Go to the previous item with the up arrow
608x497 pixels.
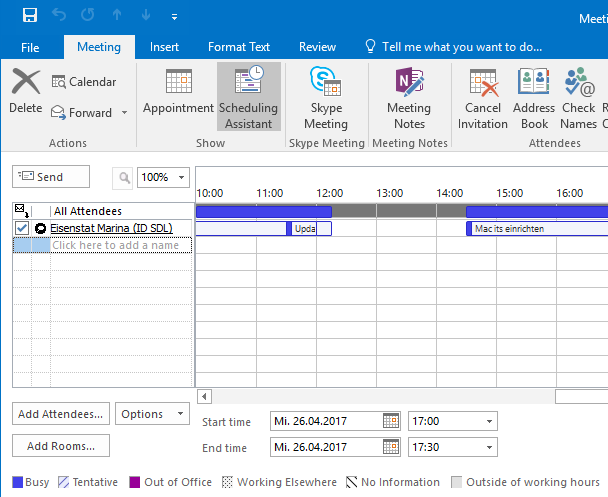point(117,15)
